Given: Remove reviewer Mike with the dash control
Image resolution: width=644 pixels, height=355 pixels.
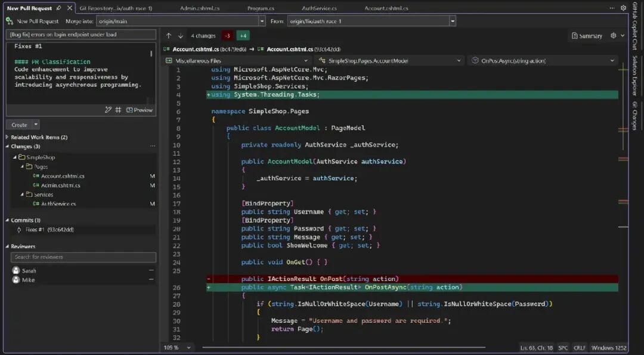Looking at the screenshot, I should coord(152,280).
